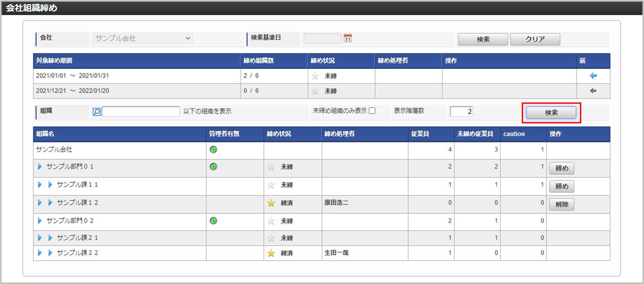The width and height of the screenshot is (644, 284).
Task: Click gray star in サンプル課２１ row
Action: point(271,238)
